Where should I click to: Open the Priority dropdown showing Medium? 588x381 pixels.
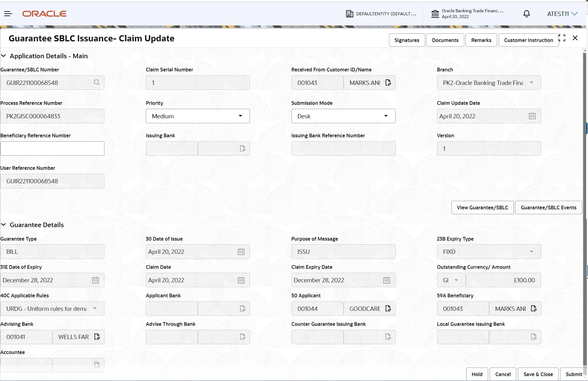pyautogui.click(x=198, y=116)
